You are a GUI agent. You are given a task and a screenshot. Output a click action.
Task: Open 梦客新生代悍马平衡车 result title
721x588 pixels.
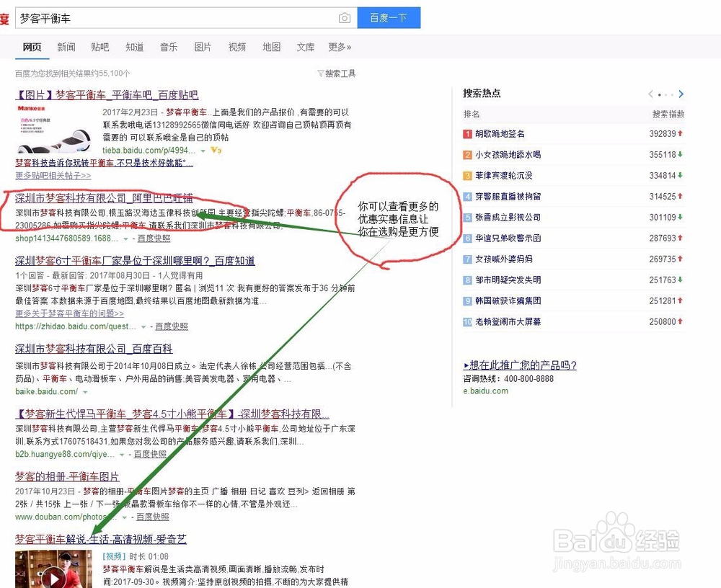[172, 414]
